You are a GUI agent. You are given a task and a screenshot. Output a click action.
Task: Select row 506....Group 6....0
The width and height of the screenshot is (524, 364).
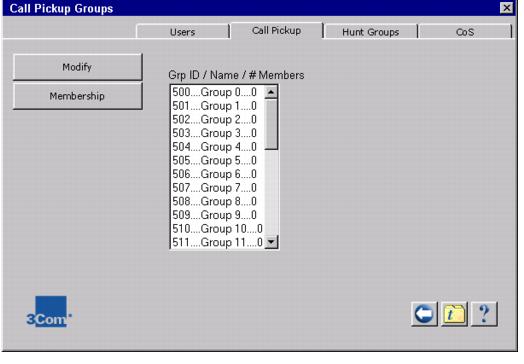[217, 174]
